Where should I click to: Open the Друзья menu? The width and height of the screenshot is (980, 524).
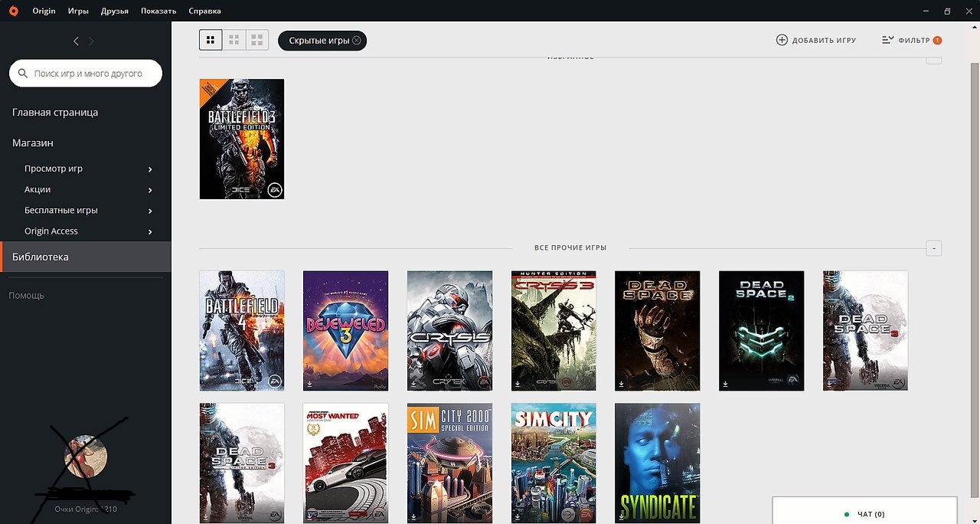115,11
